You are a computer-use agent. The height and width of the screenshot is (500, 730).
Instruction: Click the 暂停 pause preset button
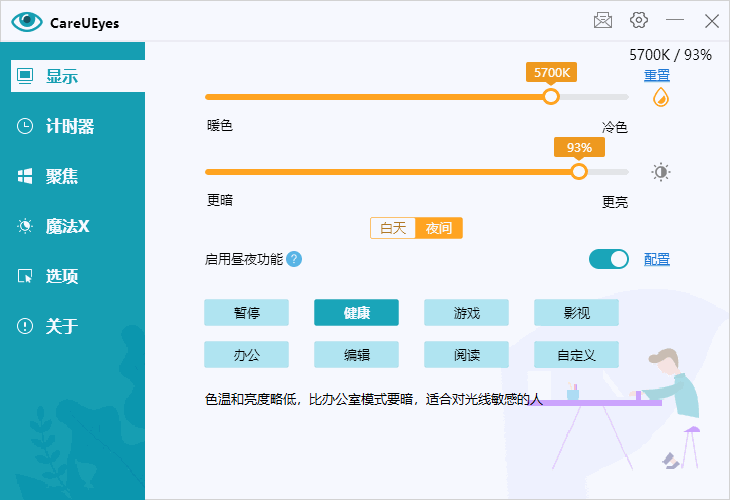(246, 313)
